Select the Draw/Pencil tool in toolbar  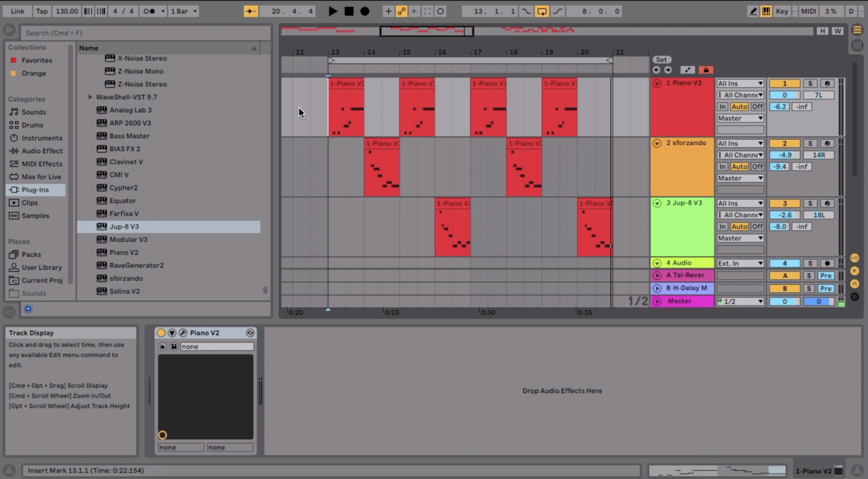point(754,11)
